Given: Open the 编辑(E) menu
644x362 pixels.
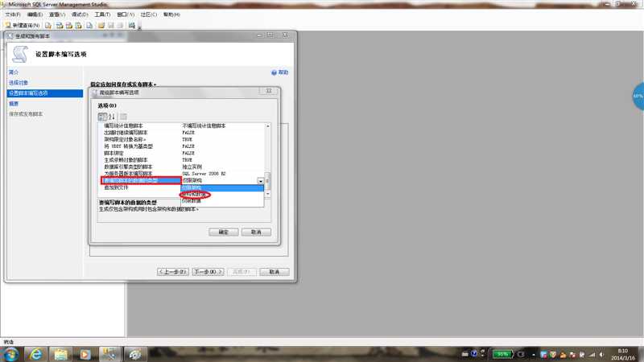Looking at the screenshot, I should [x=35, y=14].
